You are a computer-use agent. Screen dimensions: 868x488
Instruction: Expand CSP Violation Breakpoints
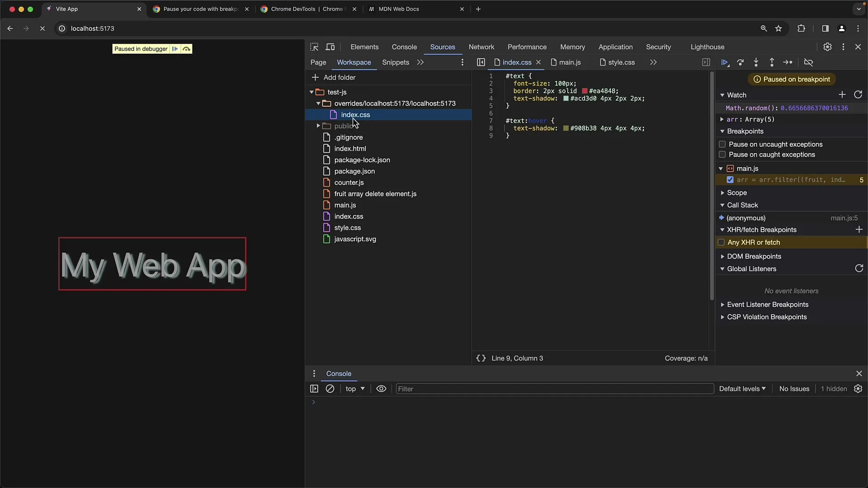[722, 317]
